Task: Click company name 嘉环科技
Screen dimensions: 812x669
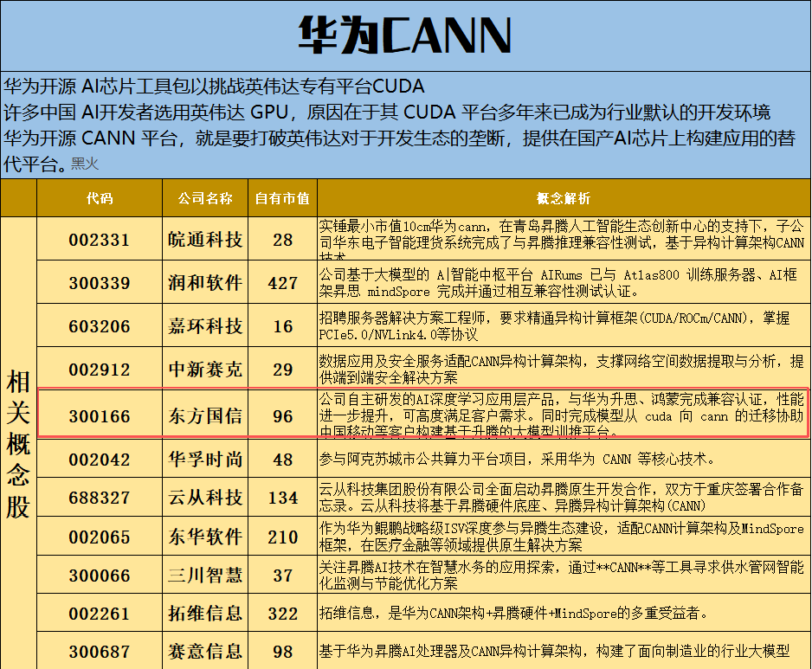Action: click(205, 325)
